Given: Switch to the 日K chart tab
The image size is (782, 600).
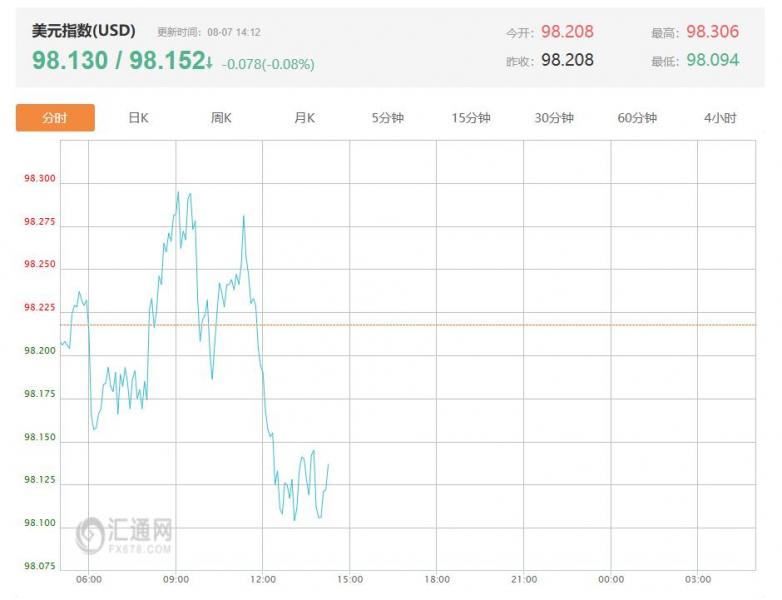Looking at the screenshot, I should click(x=138, y=118).
